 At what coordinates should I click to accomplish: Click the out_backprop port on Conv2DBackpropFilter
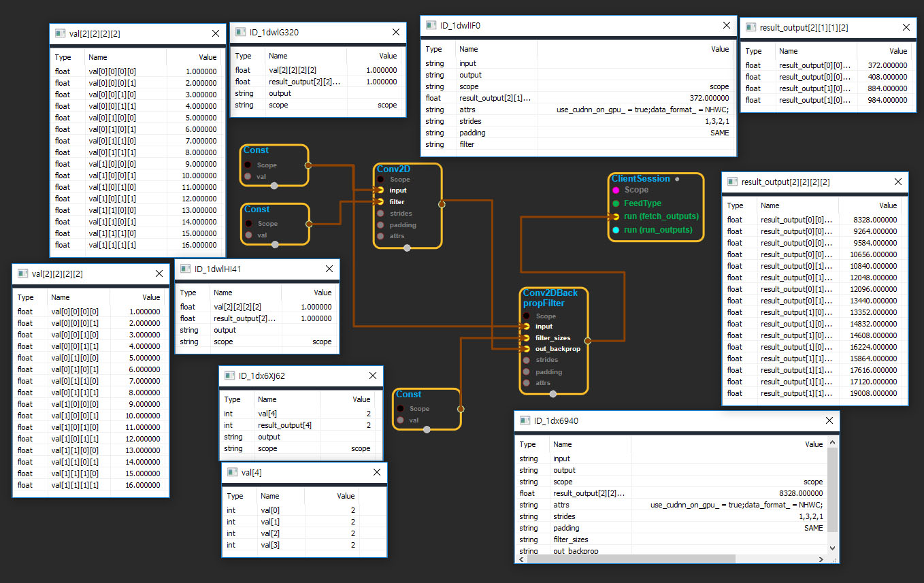(525, 348)
